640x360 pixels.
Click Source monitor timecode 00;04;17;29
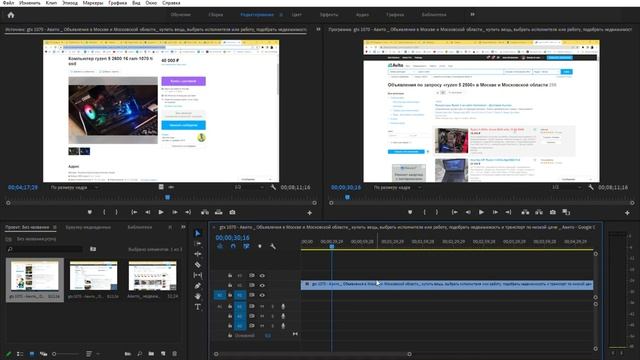[23, 187]
